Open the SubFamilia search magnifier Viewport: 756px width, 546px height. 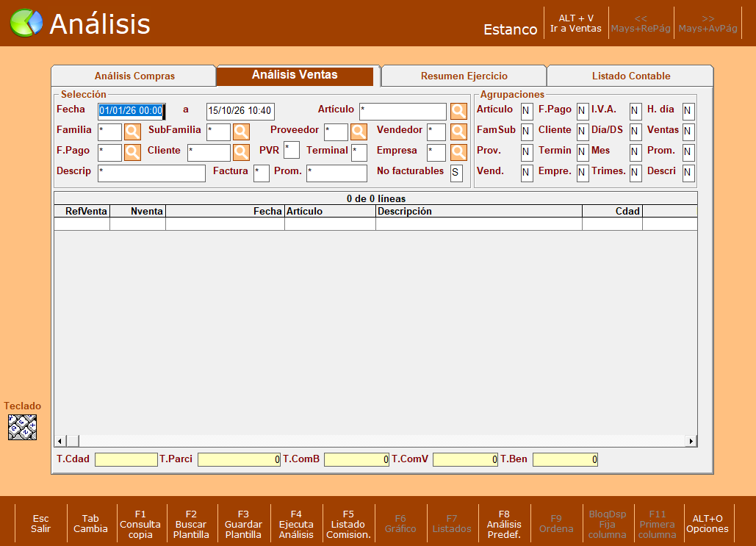point(241,132)
